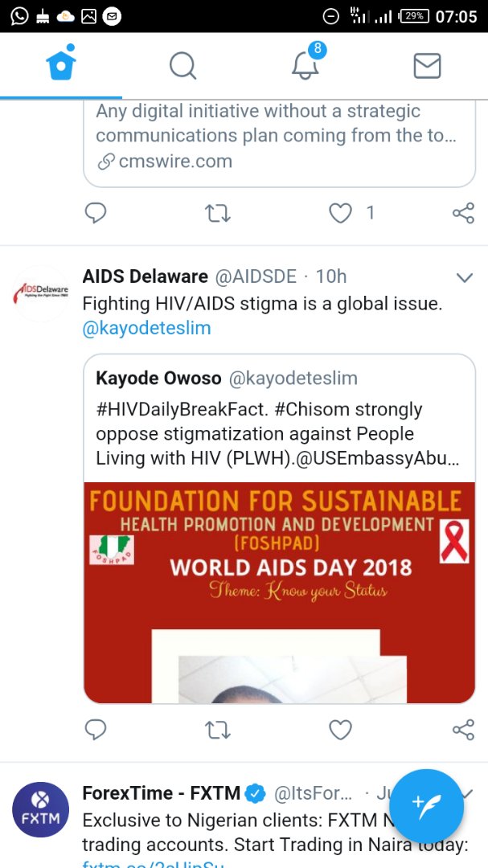This screenshot has height=868, width=488.
Task: Share the AIDS Delaware tweet
Action: [x=463, y=730]
